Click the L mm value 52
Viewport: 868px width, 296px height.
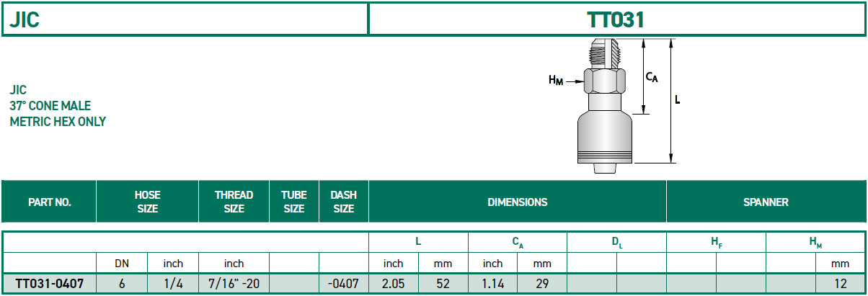coord(443,284)
